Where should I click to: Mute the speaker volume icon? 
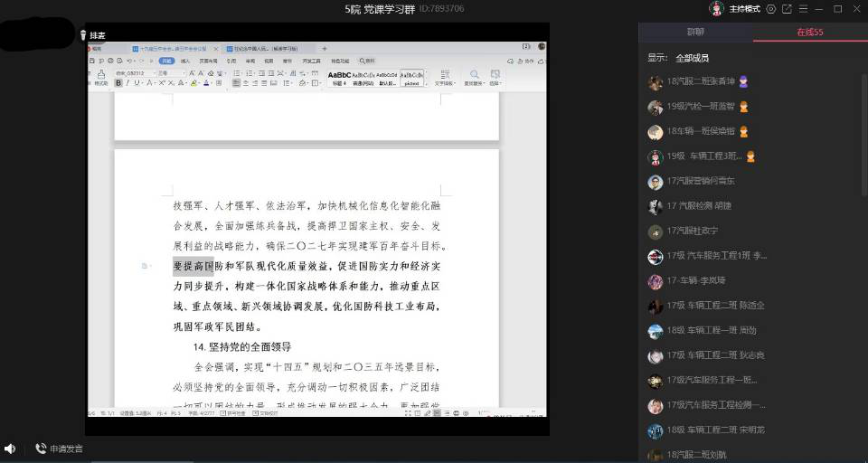[x=10, y=449]
